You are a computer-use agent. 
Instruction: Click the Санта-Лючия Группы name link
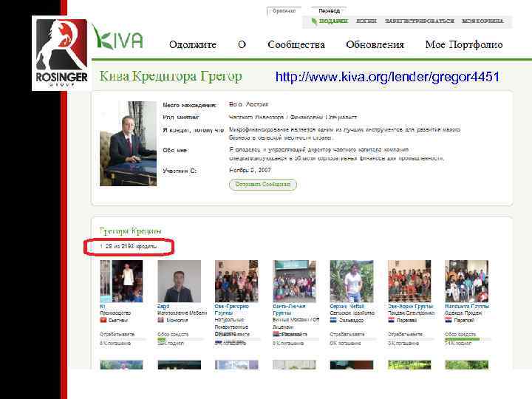[289, 310]
